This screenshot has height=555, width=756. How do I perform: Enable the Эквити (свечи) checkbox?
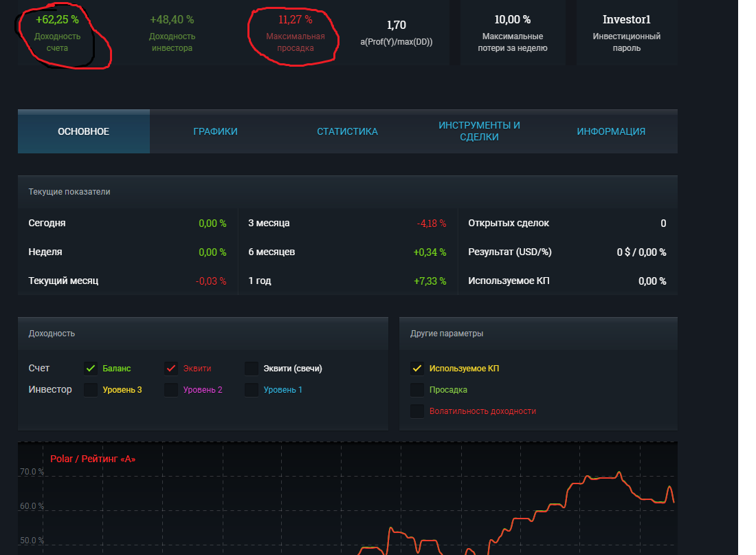[x=252, y=369]
